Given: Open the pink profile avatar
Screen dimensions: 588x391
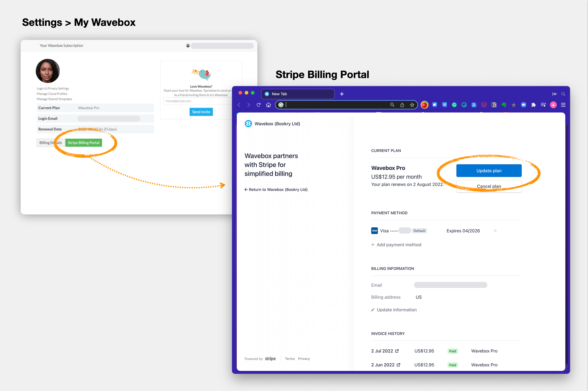Looking at the screenshot, I should [554, 105].
